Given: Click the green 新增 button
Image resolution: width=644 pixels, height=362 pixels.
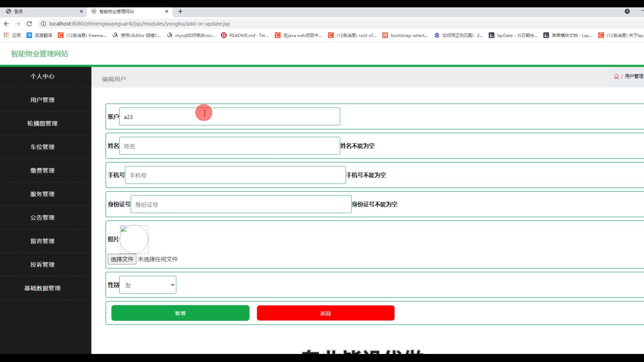Looking at the screenshot, I should coord(180,313).
